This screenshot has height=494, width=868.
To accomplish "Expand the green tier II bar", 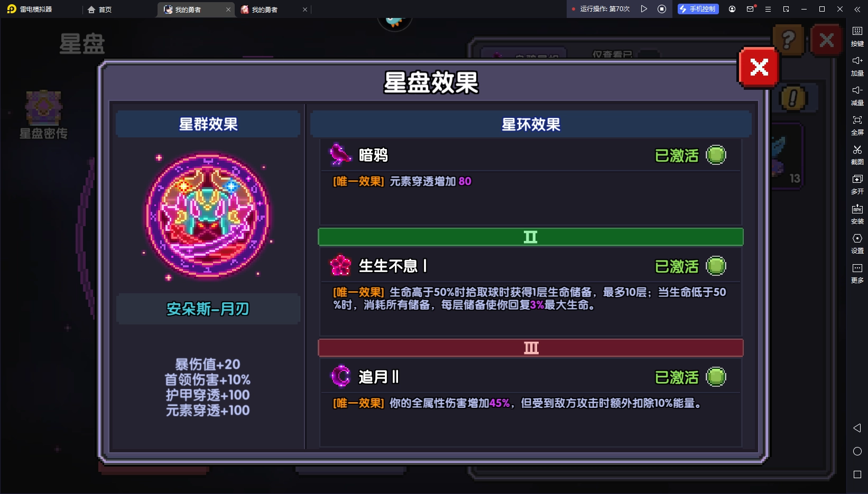I will click(530, 237).
